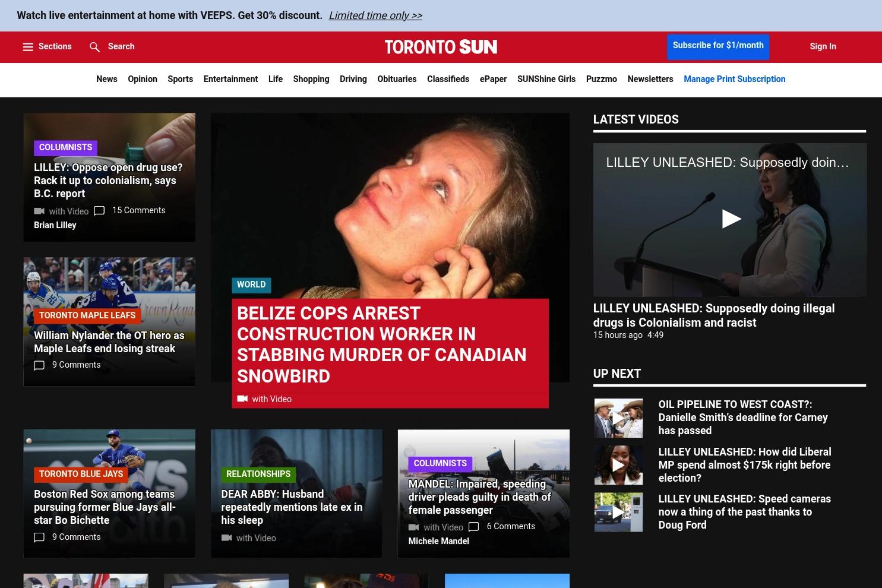882x588 pixels.
Task: Click the 15 Comments count text
Action: 139,210
